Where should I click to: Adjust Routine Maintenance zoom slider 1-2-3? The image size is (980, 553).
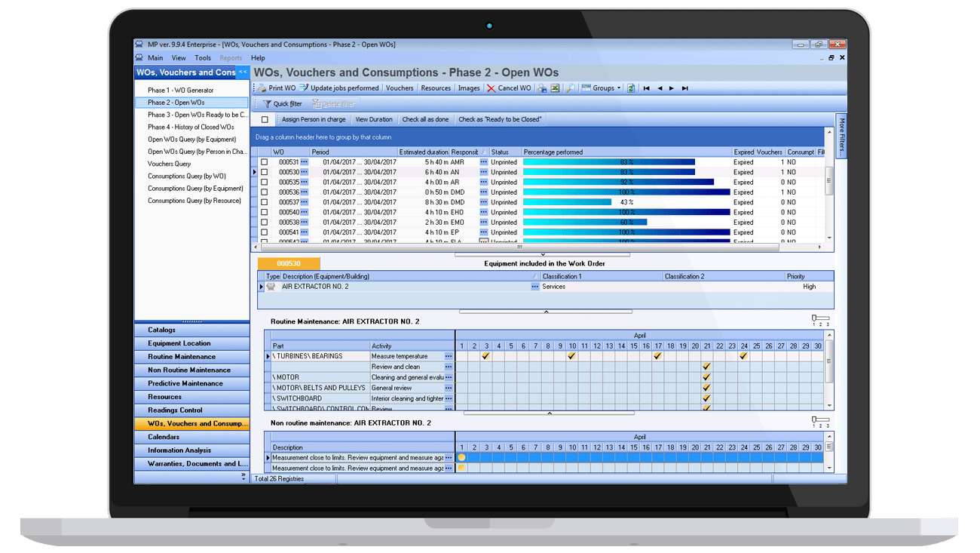tap(820, 321)
